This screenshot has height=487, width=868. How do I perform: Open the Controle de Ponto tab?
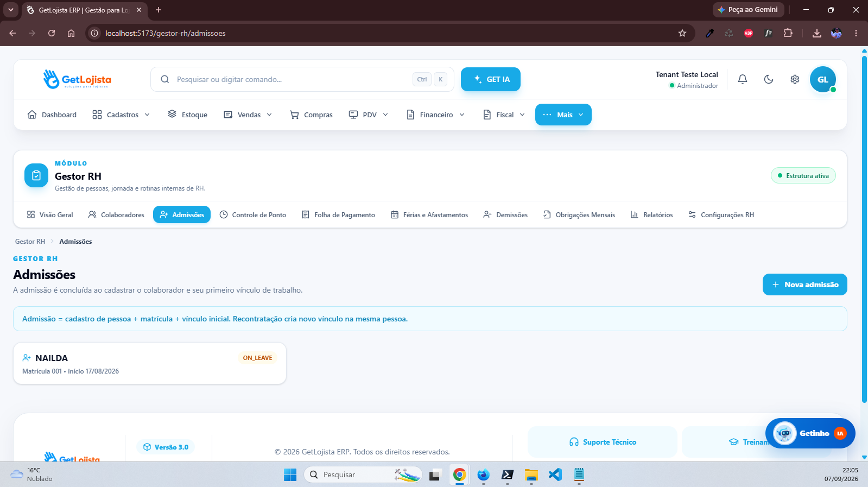coord(253,215)
